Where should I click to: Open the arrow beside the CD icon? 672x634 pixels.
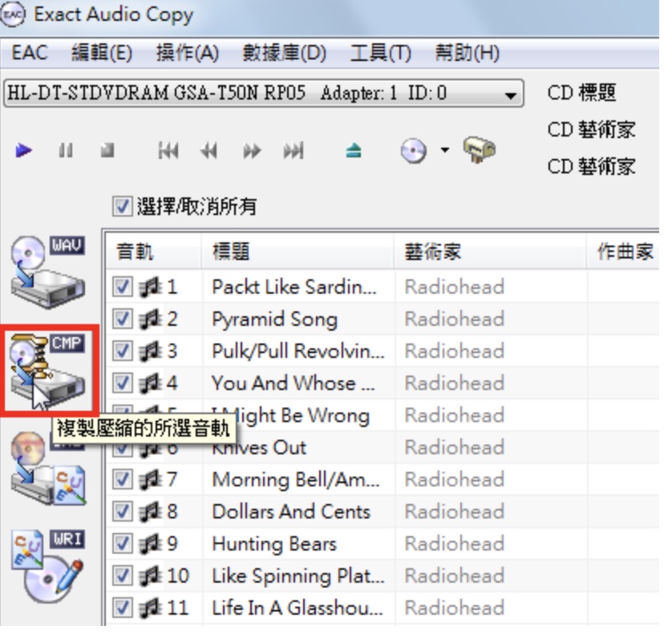(x=445, y=150)
